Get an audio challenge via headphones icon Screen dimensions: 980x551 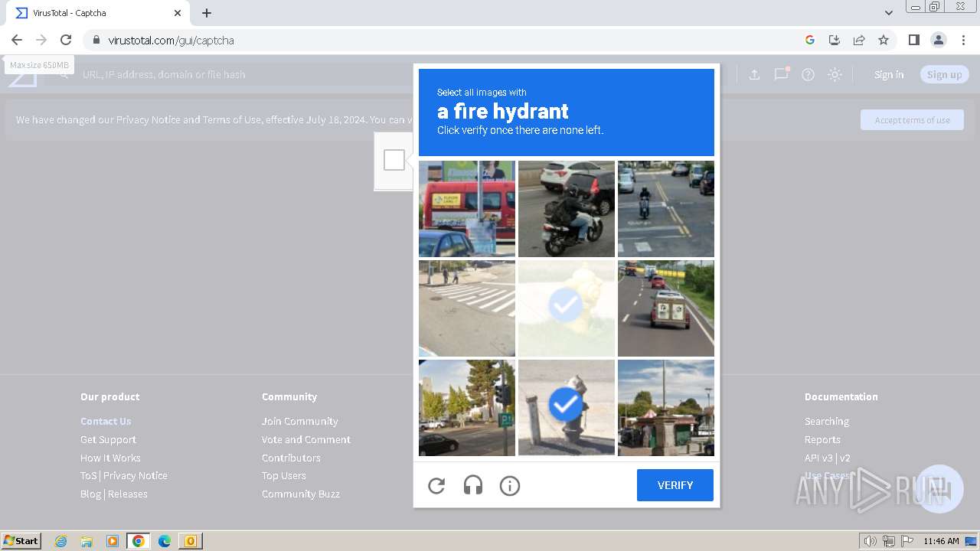(473, 485)
